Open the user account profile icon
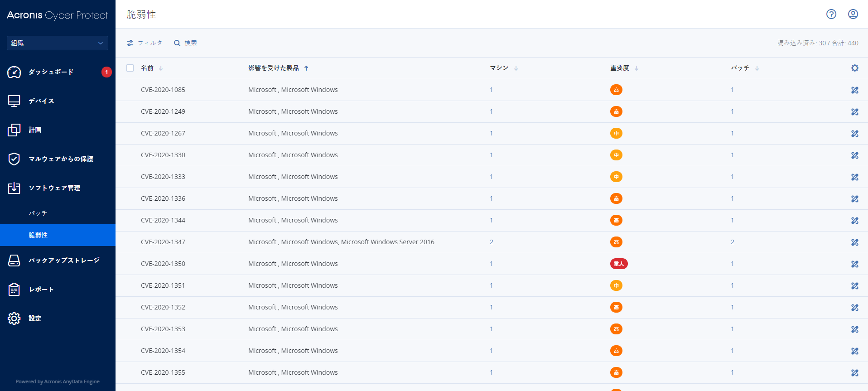Screen dimensions: 868x391 853,14
